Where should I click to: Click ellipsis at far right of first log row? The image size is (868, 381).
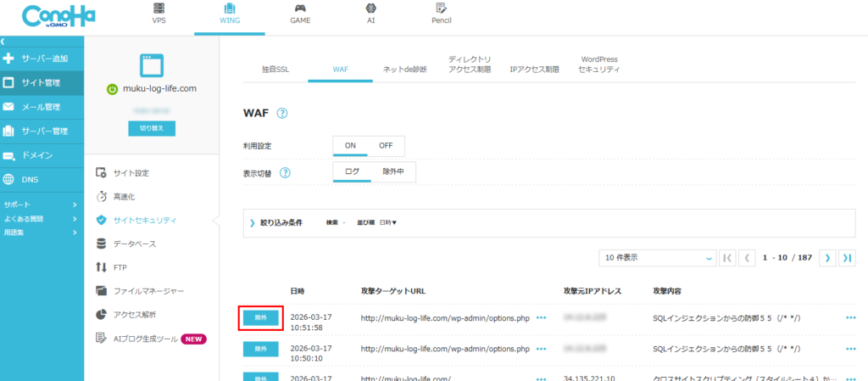point(851,318)
